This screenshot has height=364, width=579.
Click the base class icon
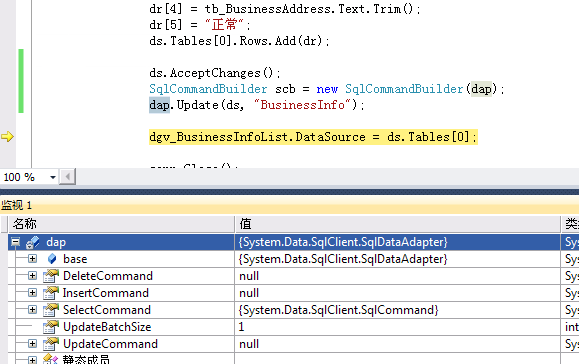tap(52, 259)
